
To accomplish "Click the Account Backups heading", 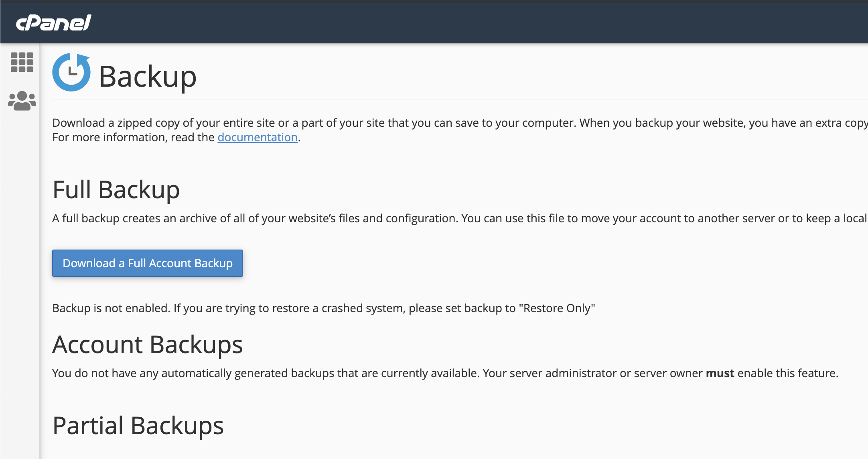I will (147, 344).
